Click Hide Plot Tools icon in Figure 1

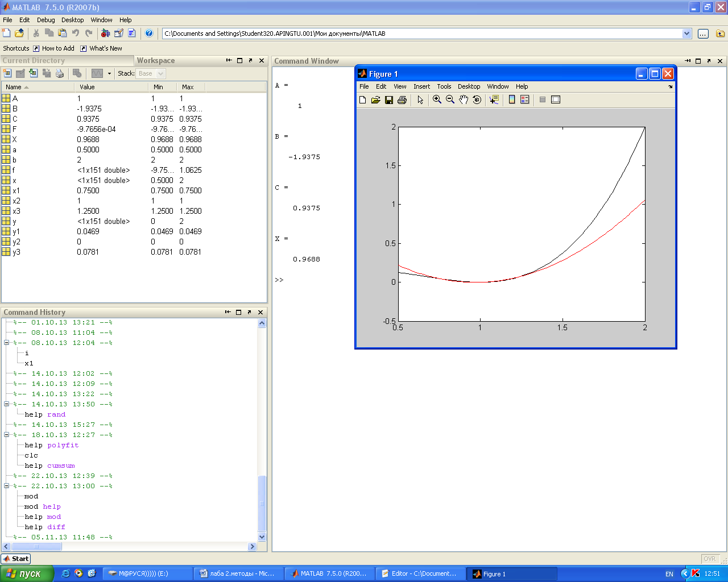coord(543,99)
